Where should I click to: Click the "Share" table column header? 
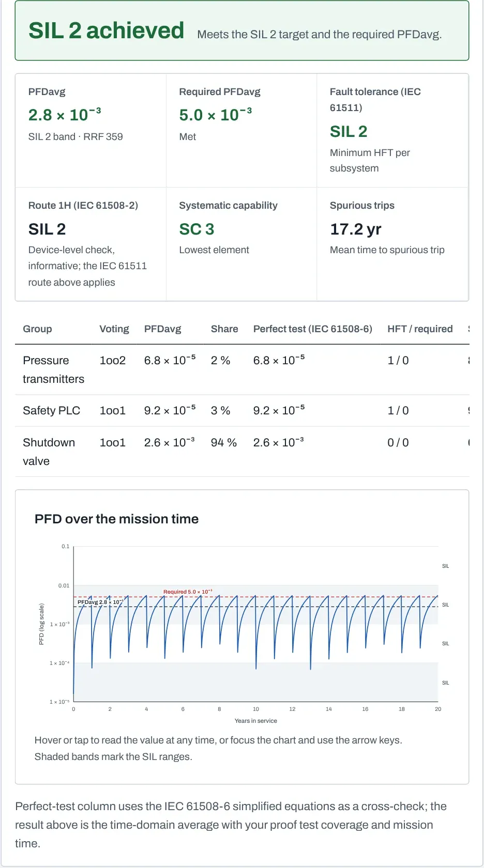(224, 329)
